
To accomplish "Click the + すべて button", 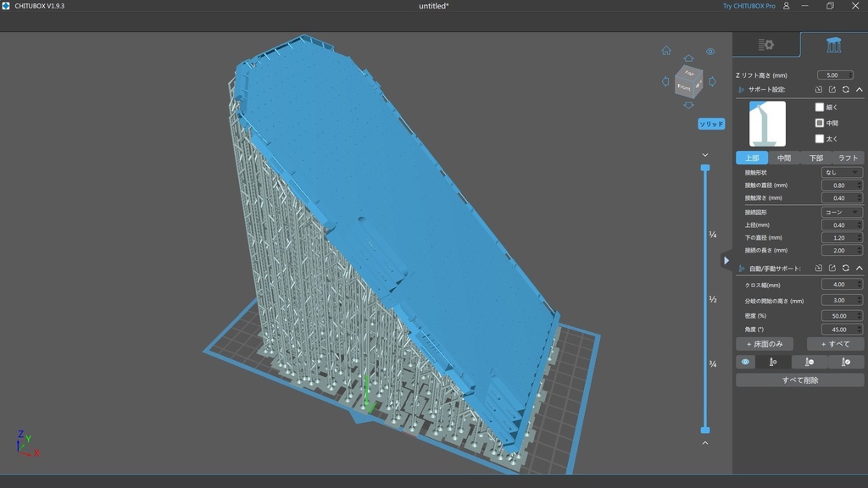I will (x=835, y=344).
